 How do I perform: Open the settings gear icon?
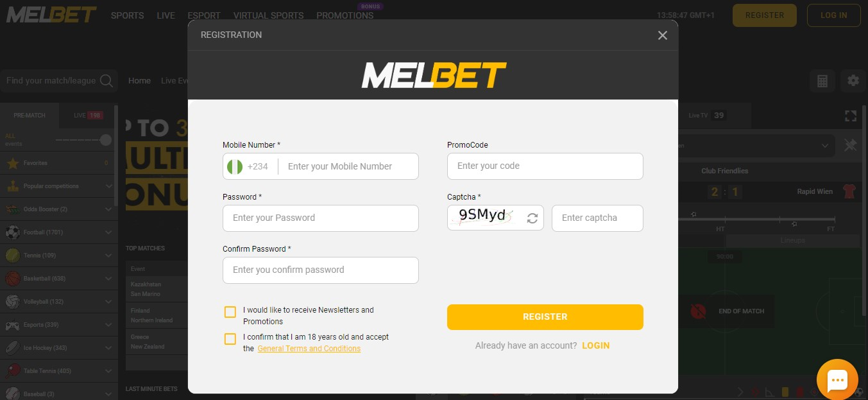pyautogui.click(x=853, y=81)
